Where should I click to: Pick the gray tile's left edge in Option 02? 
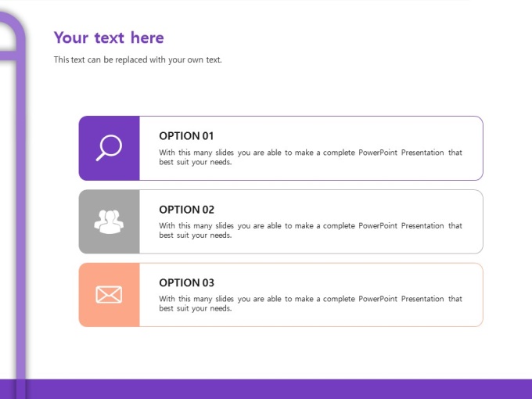81,221
